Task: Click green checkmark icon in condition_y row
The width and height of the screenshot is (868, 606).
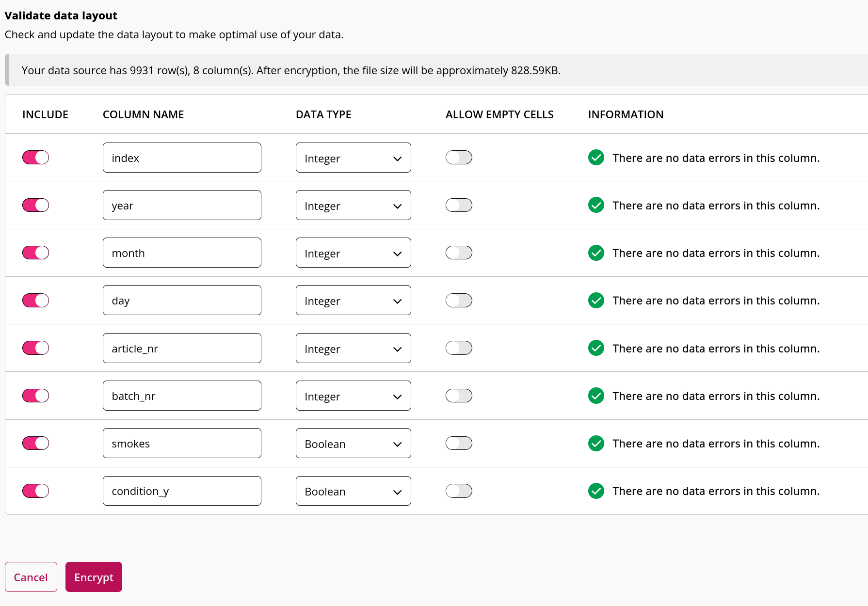Action: click(596, 491)
